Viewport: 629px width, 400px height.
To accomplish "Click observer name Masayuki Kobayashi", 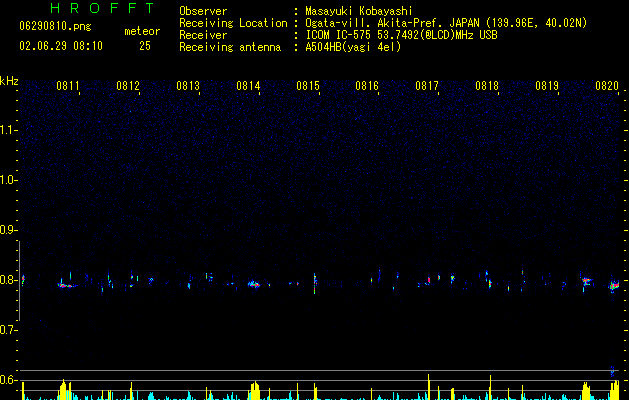I will click(x=359, y=11).
